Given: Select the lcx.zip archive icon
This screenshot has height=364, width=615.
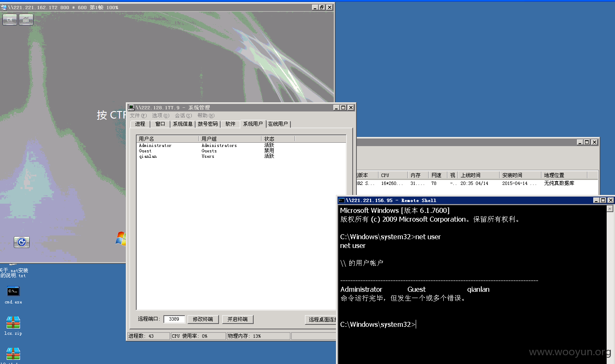Looking at the screenshot, I should click(x=13, y=326).
